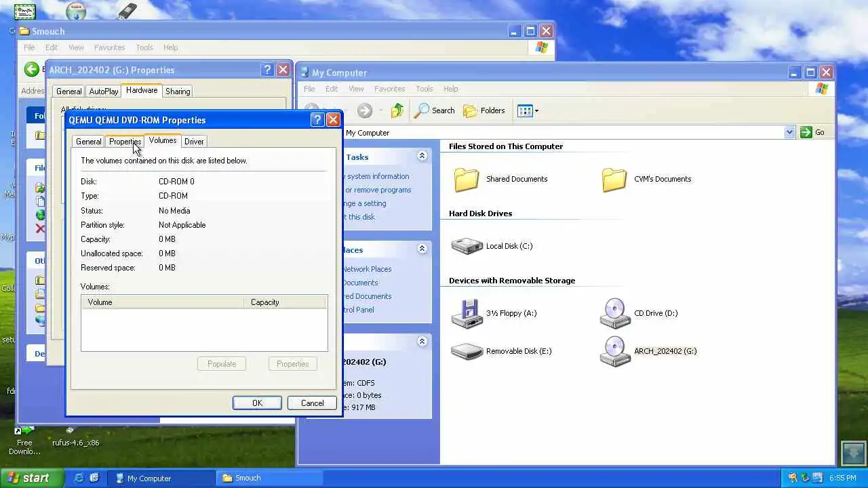868x488 pixels.
Task: Open the Favorites menu in My Computer
Action: click(x=389, y=89)
